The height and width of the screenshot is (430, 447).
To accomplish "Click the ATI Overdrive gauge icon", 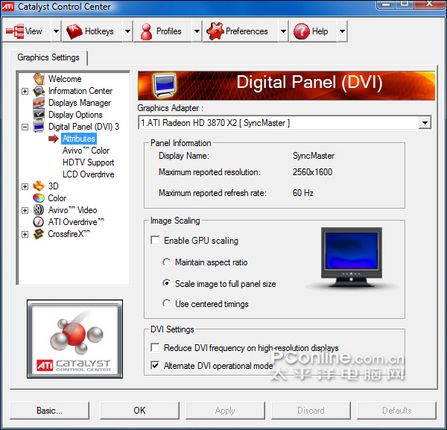I will tap(39, 222).
